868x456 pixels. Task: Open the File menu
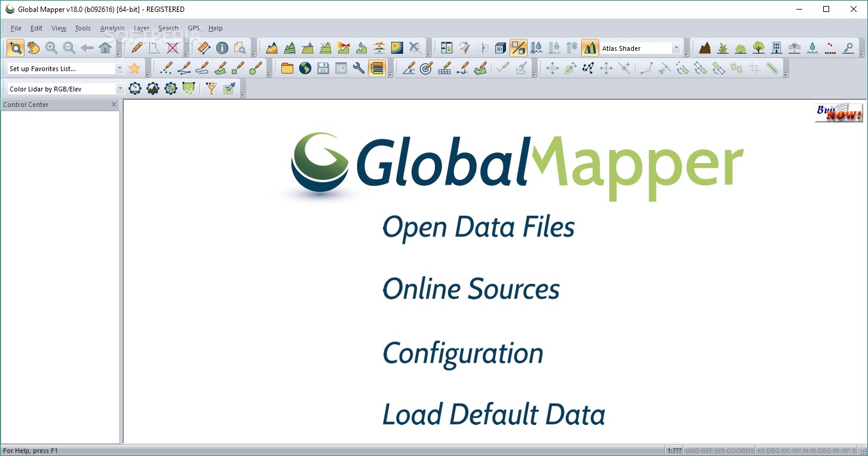coord(16,28)
